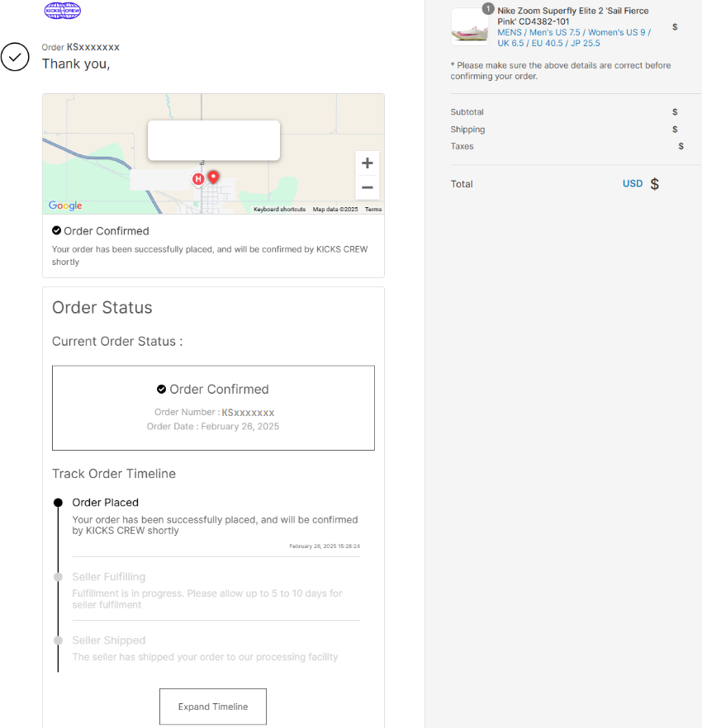Zoom out on the map
The height and width of the screenshot is (728, 702).
(367, 187)
